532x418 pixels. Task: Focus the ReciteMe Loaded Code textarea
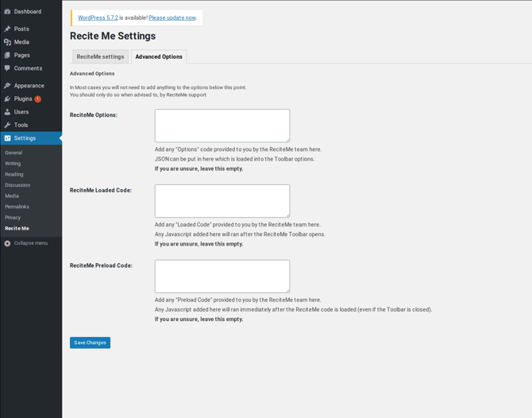tap(222, 201)
